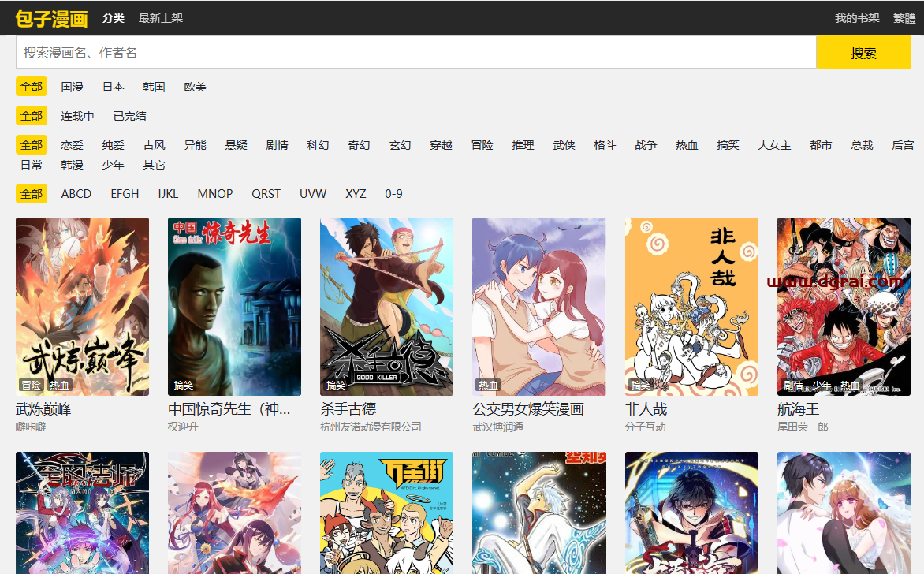
Task: Filter titles by ABCD letters
Action: click(76, 194)
